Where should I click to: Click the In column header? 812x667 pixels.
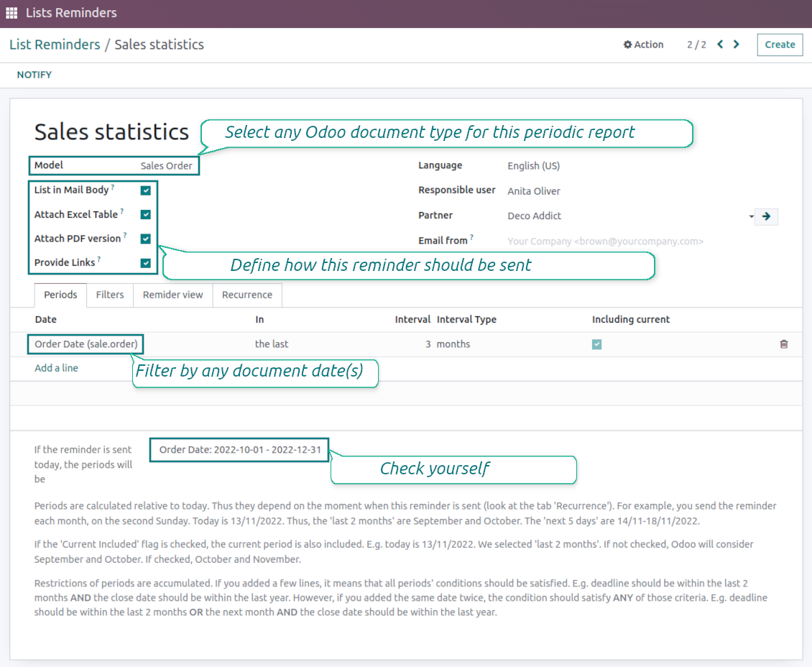(x=259, y=320)
